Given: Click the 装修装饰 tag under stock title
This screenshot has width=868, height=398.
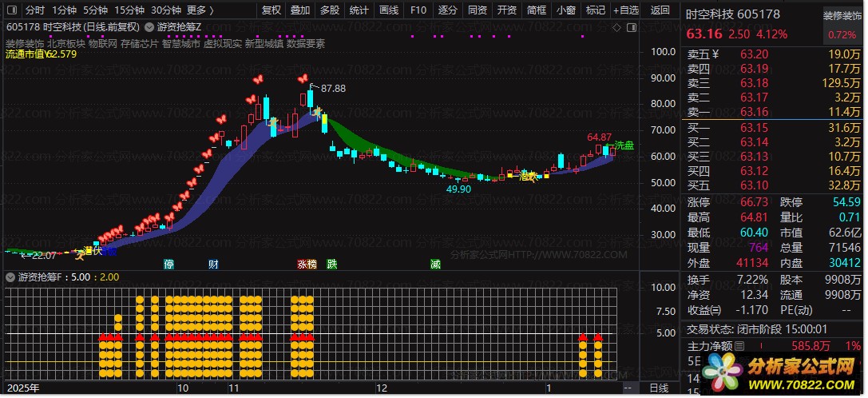Looking at the screenshot, I should [25, 43].
